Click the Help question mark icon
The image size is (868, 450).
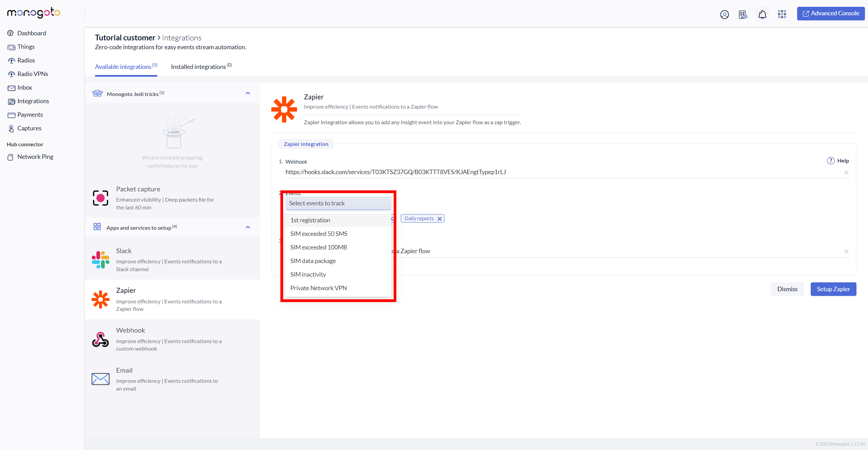[x=831, y=161]
